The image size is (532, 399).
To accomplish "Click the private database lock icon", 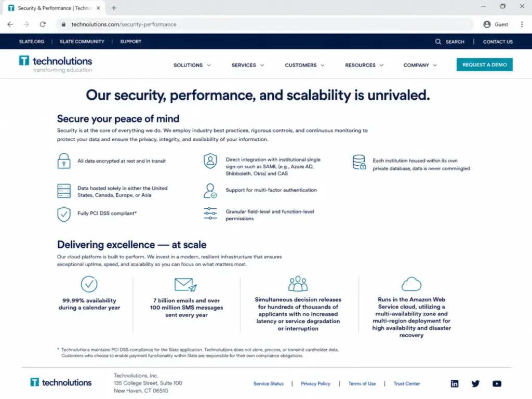I will 359,162.
